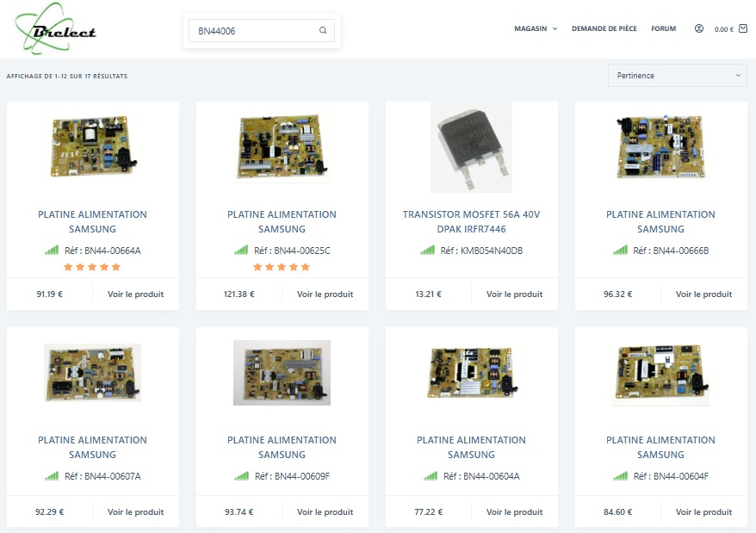Open the MOSFET transistor image
Viewport: 756px width, 533px height.
click(472, 147)
